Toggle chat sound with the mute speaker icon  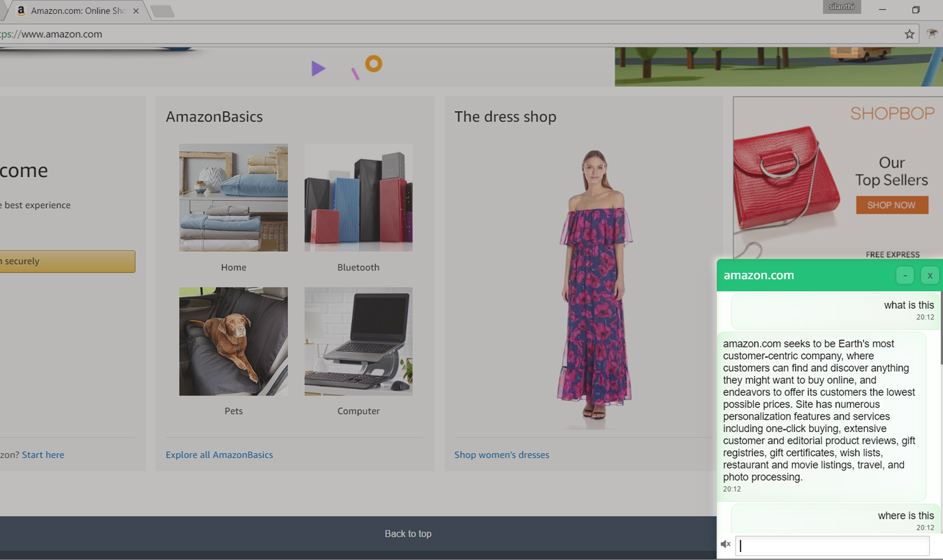click(725, 544)
